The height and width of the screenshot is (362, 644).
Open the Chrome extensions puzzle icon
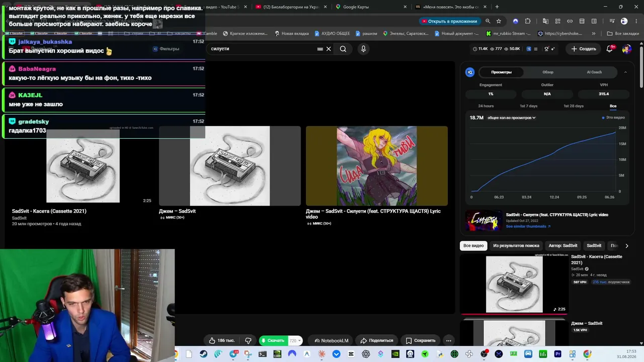[527, 21]
